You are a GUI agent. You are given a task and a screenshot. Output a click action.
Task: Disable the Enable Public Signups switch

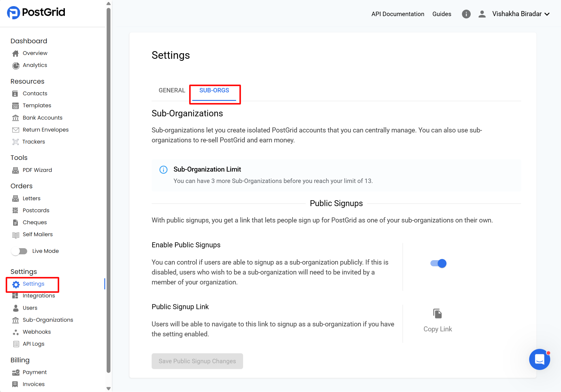coord(438,263)
